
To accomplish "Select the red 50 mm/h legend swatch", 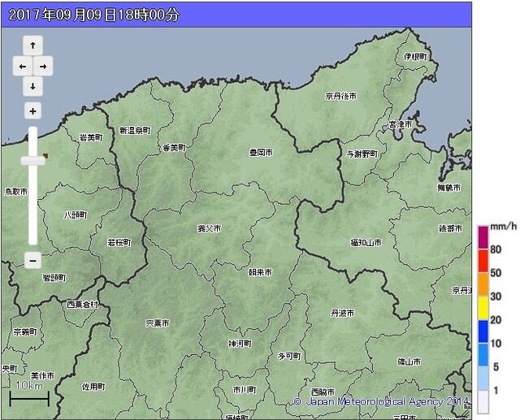I will click(x=483, y=261).
